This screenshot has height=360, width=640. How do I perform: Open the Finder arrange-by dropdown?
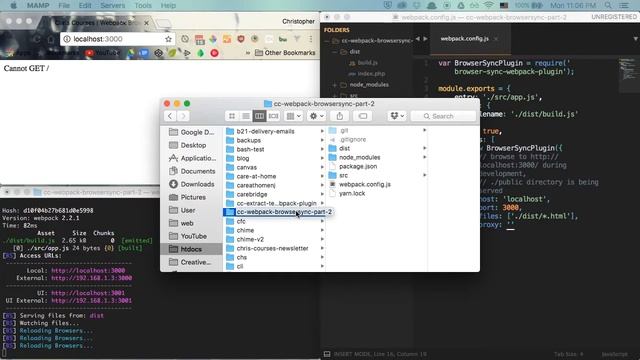(x=293, y=116)
